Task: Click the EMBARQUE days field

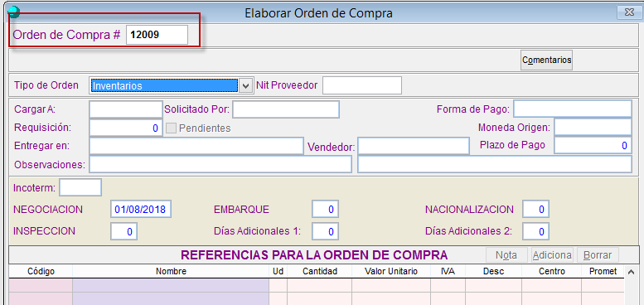Action: pyautogui.click(x=325, y=210)
